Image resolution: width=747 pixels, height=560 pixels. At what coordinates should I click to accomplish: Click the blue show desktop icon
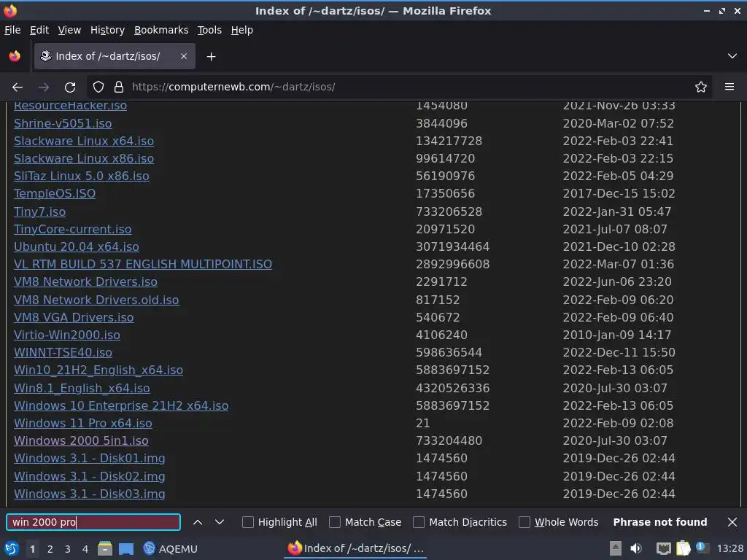[126, 549]
